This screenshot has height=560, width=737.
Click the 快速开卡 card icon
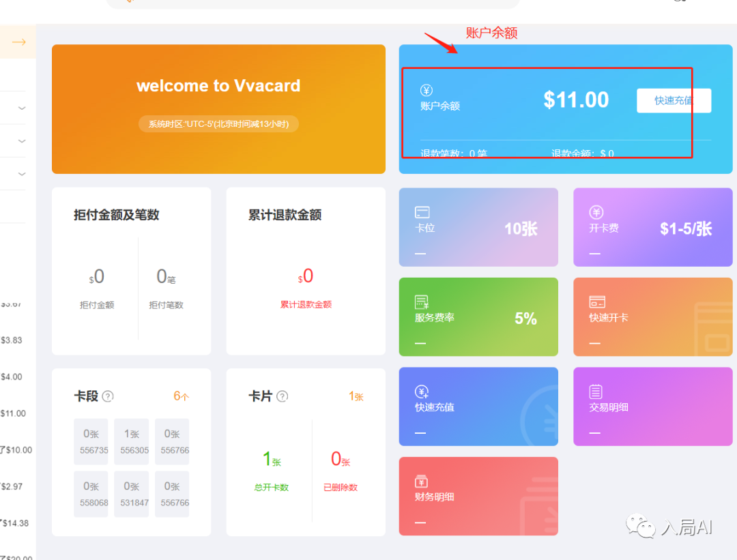[597, 302]
